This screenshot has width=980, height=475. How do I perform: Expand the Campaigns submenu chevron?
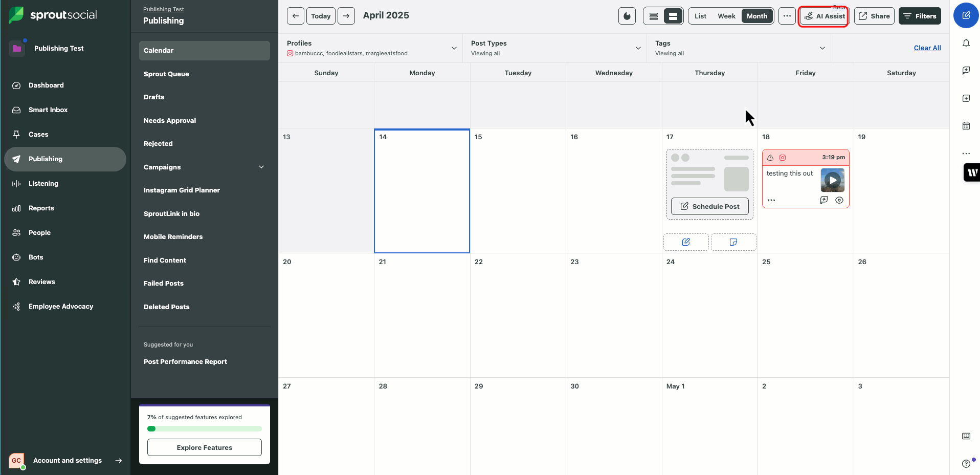coord(261,167)
